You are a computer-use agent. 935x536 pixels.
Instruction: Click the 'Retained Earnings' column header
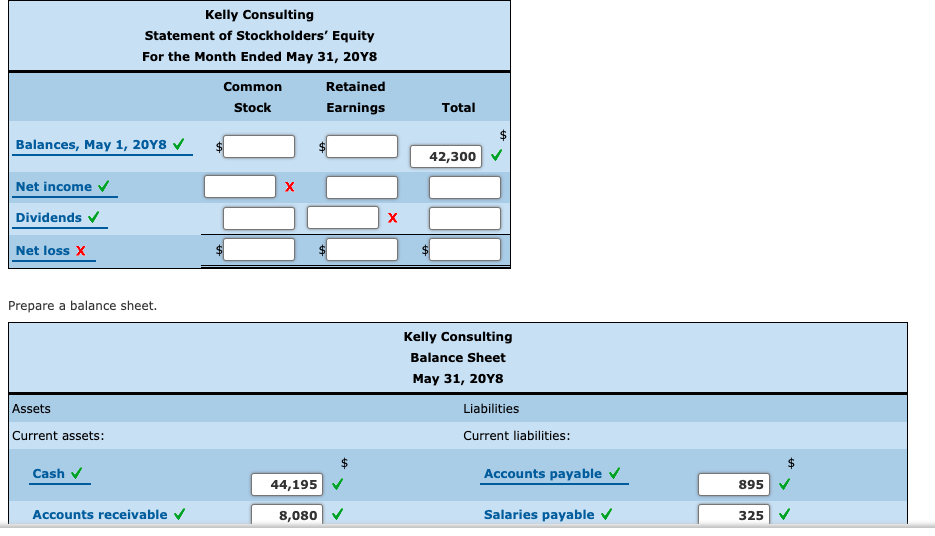point(355,97)
